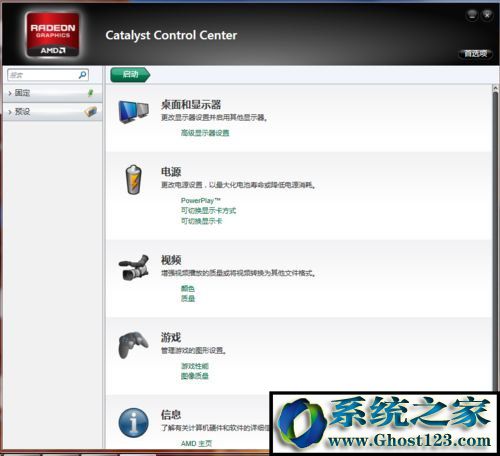Click the 信息 information heading
Screen dimensions: 500x456
click(171, 415)
